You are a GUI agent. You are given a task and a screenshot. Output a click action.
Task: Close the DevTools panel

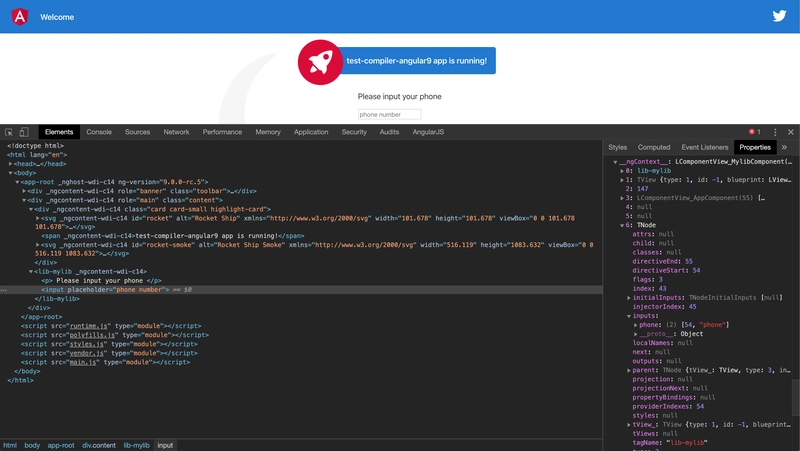coord(791,132)
